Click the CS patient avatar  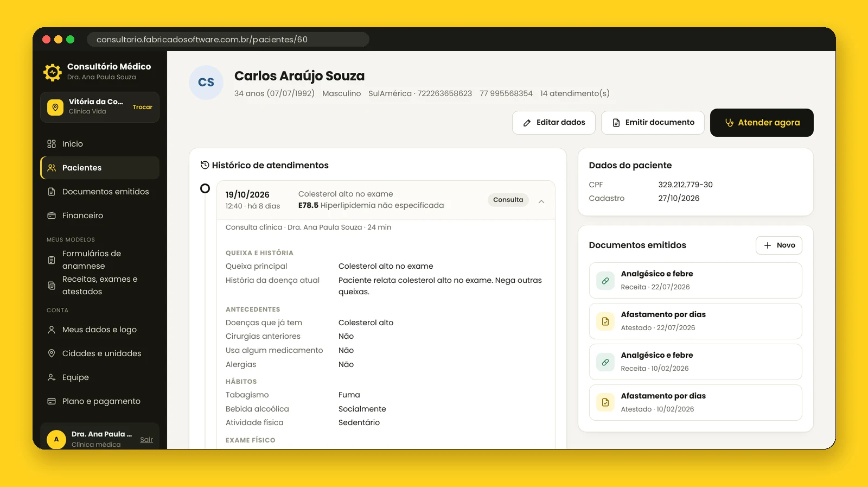pyautogui.click(x=206, y=83)
